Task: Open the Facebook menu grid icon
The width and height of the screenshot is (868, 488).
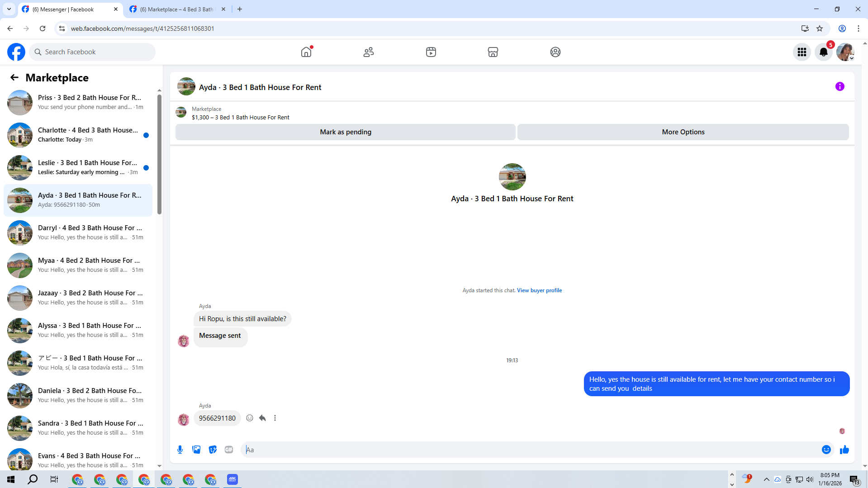Action: (802, 52)
